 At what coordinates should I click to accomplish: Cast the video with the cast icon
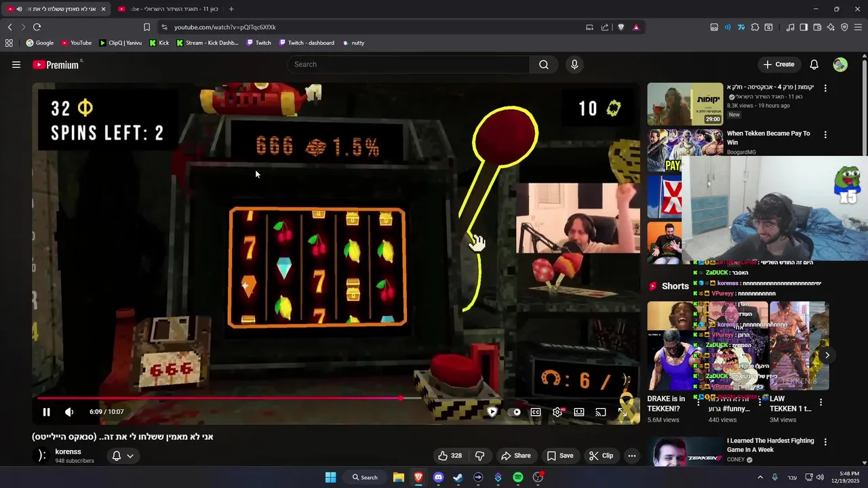pyautogui.click(x=601, y=411)
